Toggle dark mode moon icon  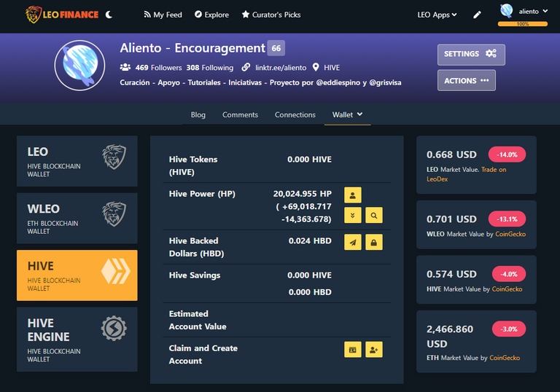(109, 15)
